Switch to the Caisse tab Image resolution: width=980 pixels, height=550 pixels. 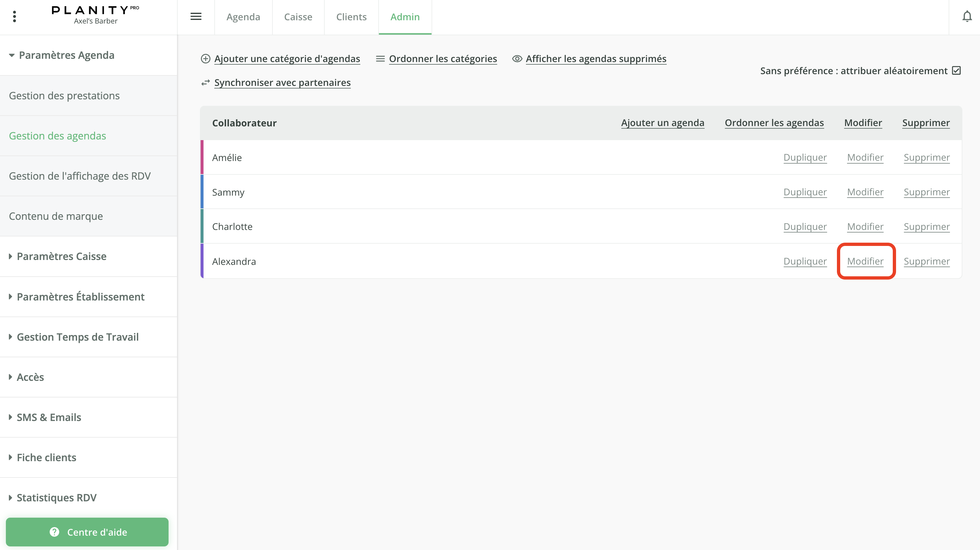pos(298,17)
